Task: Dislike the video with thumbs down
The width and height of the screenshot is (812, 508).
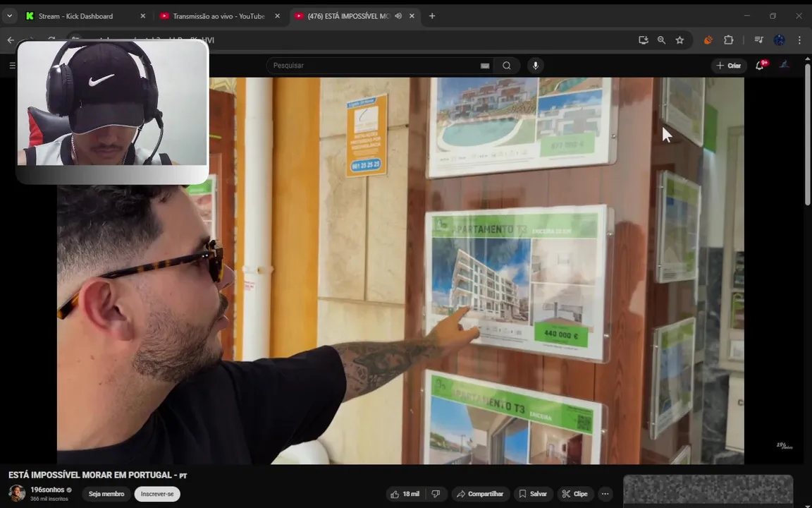Action: [436, 494]
